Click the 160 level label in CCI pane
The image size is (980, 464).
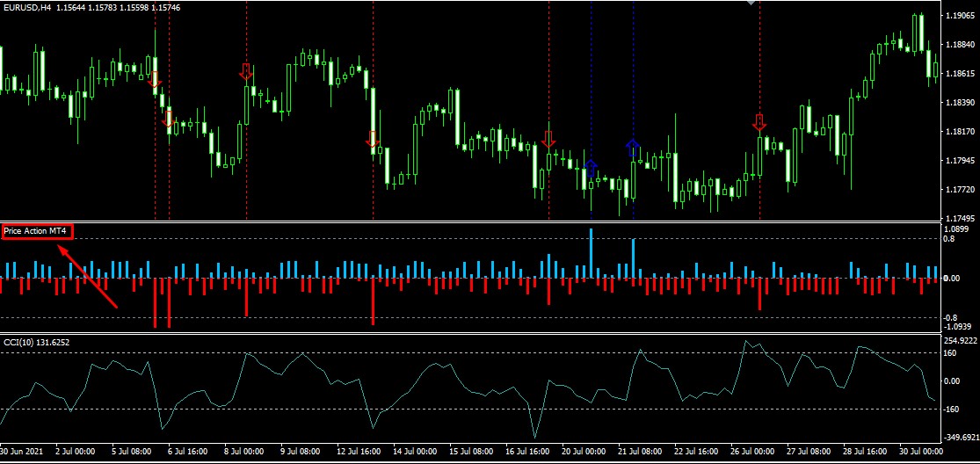pyautogui.click(x=950, y=353)
